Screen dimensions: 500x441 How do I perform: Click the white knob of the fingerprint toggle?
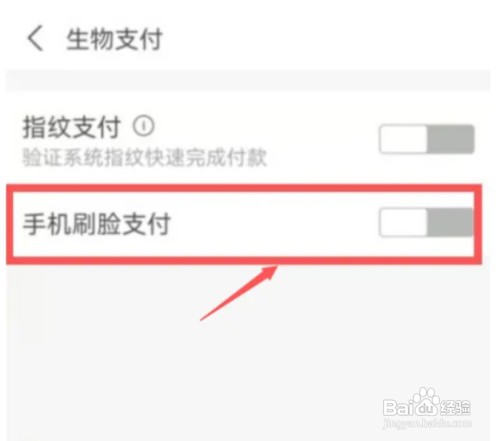403,139
